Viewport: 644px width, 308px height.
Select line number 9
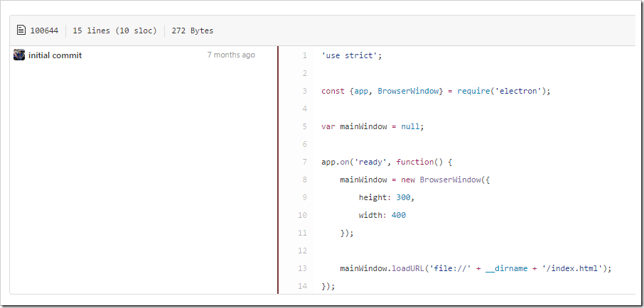point(305,197)
